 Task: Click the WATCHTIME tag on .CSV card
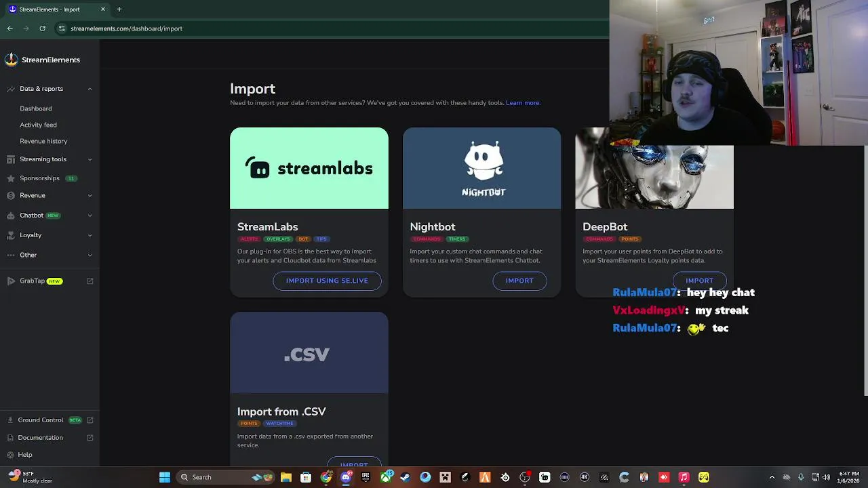pos(279,424)
